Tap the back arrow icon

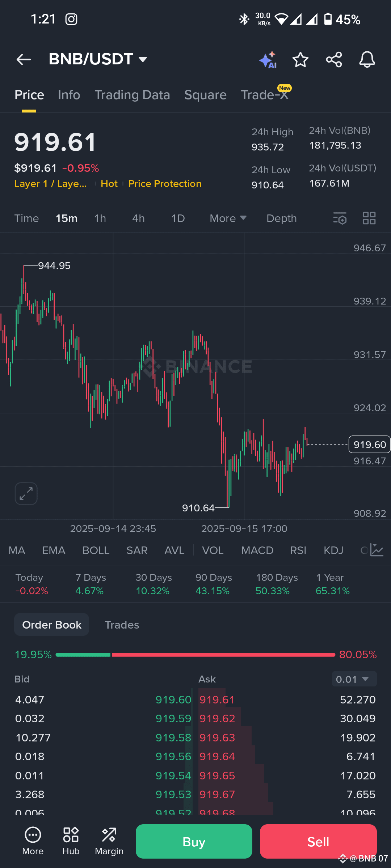[24, 60]
